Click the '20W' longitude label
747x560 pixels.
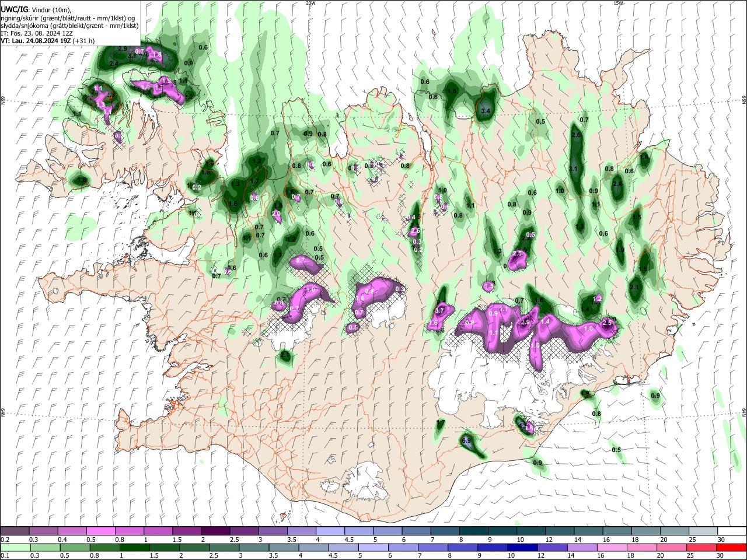tap(310, 3)
